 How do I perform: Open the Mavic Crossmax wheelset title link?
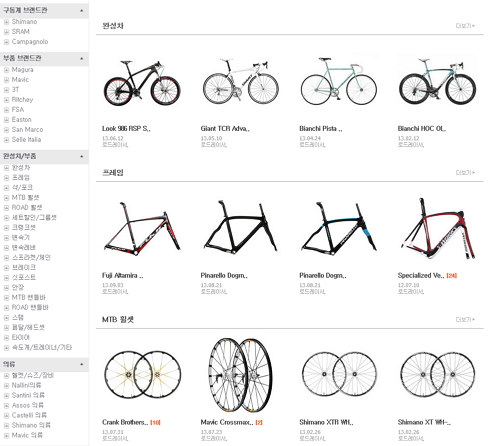pyautogui.click(x=227, y=422)
